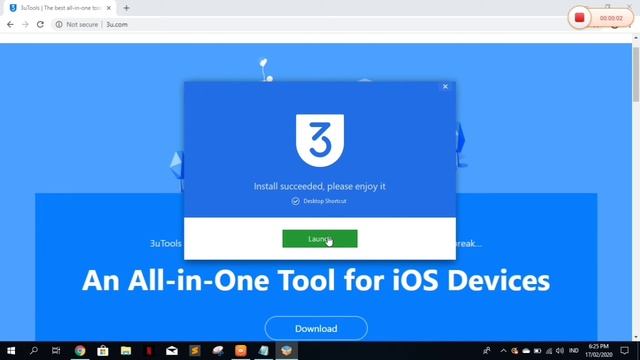Open the gray disc app on taskbar
The image size is (640, 360).
point(218,351)
